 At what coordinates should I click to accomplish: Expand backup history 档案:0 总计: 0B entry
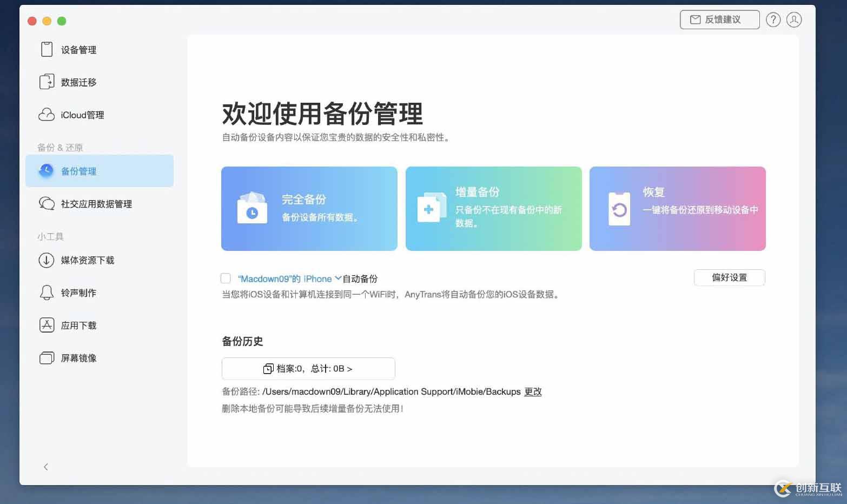[308, 369]
